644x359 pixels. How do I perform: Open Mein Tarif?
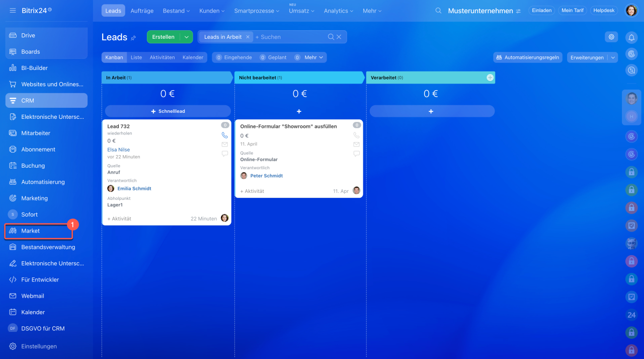click(x=572, y=11)
